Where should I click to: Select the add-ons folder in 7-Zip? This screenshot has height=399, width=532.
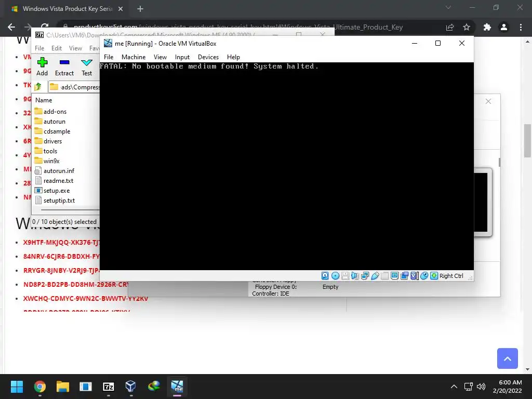[51, 112]
